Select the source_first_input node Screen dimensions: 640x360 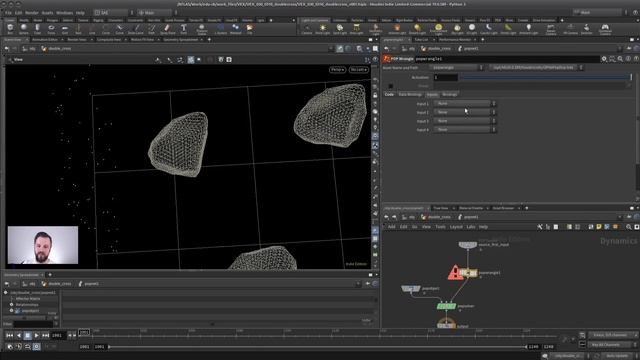point(468,244)
